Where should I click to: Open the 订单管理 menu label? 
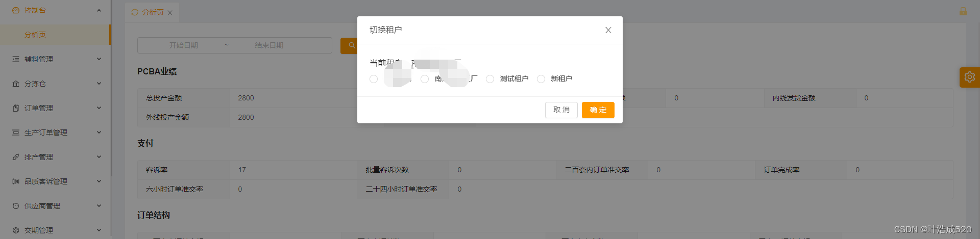click(x=39, y=108)
